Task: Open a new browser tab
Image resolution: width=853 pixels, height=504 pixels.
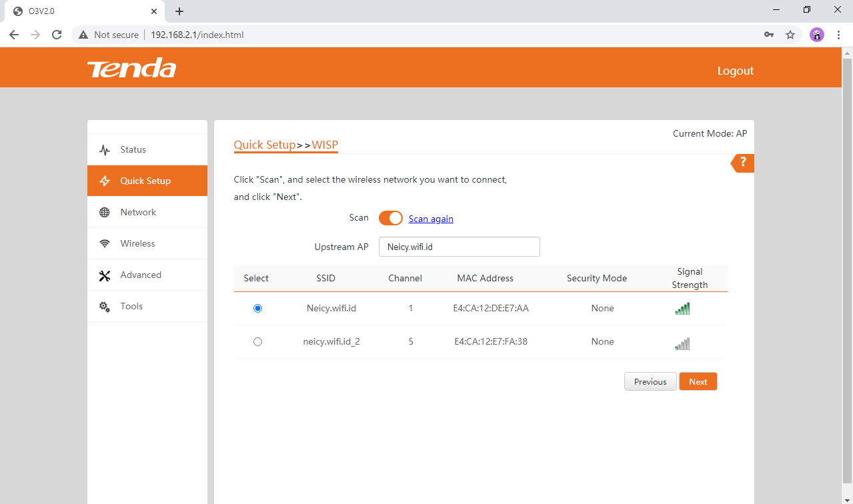Action: pos(179,11)
